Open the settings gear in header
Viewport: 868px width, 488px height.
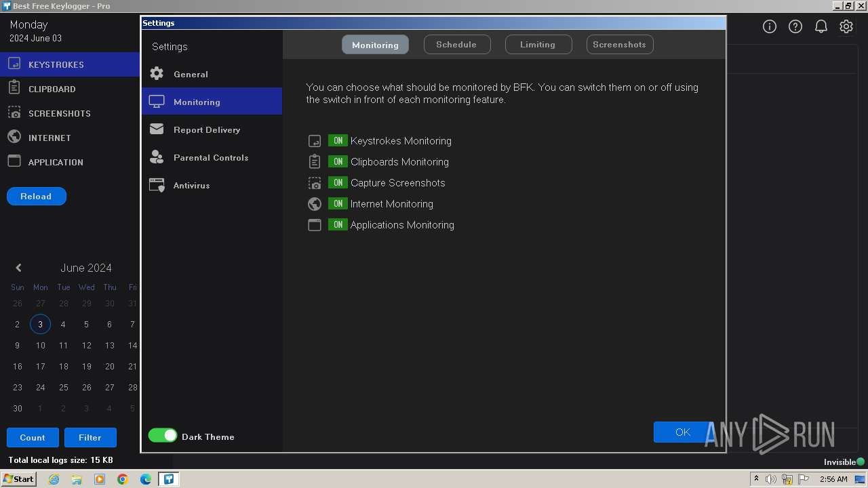846,26
